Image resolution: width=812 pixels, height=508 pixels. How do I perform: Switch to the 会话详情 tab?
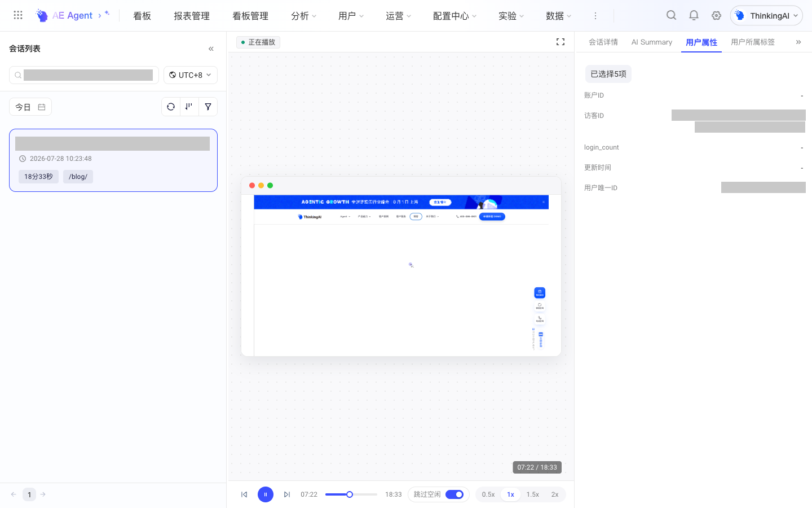(x=603, y=42)
